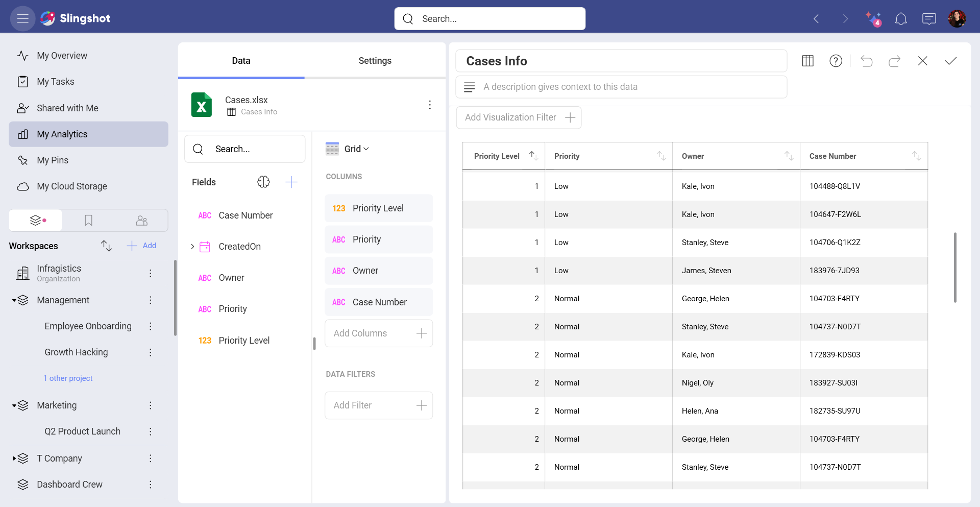Add a new workspace

[x=141, y=246]
